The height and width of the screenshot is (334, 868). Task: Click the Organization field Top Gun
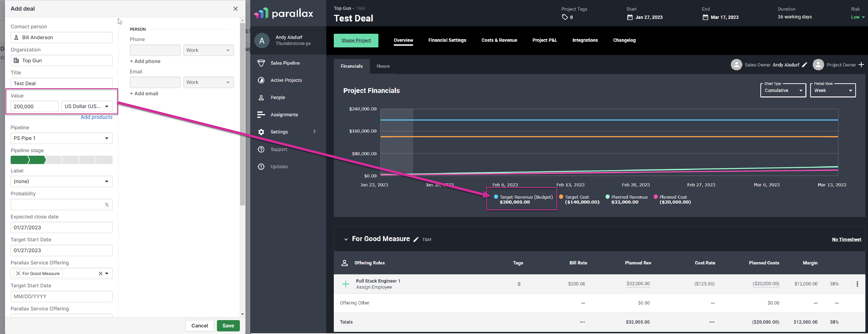tap(61, 61)
